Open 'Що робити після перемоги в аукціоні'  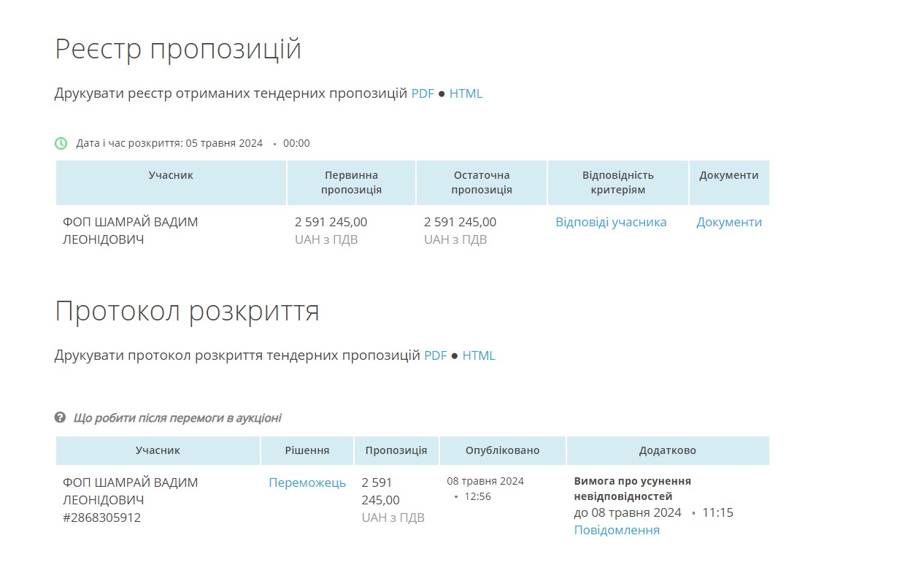pyautogui.click(x=177, y=418)
